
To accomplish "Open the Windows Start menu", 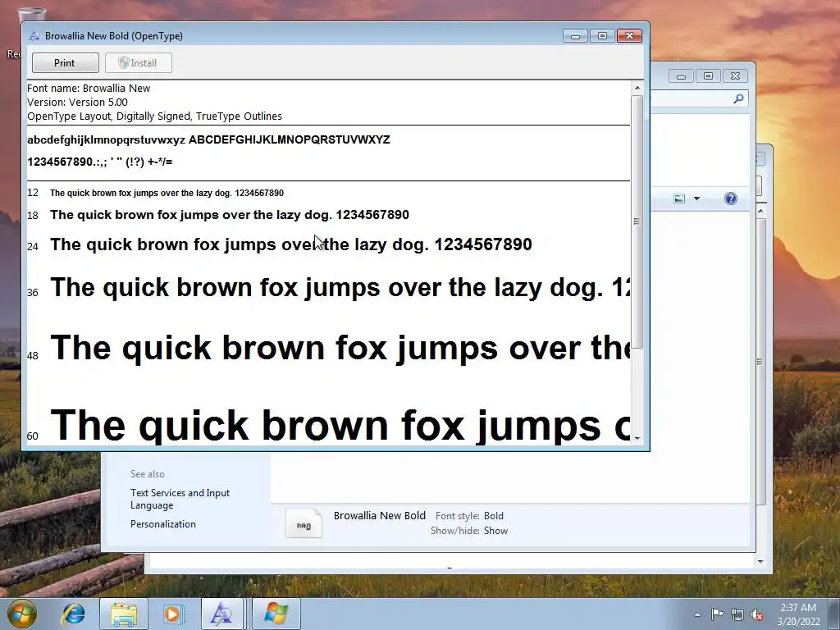I will 21,614.
